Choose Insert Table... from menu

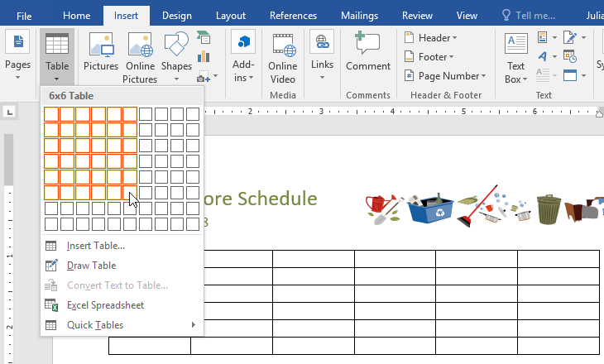(x=96, y=246)
